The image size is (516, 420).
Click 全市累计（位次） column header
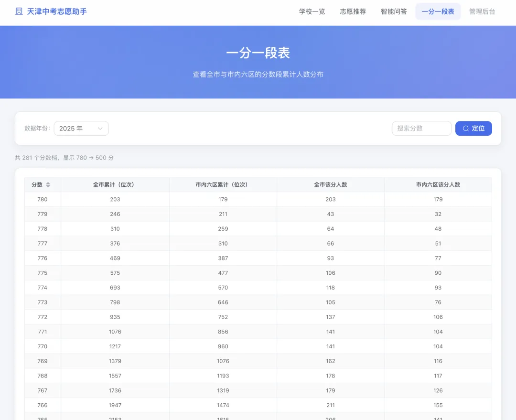(x=114, y=184)
